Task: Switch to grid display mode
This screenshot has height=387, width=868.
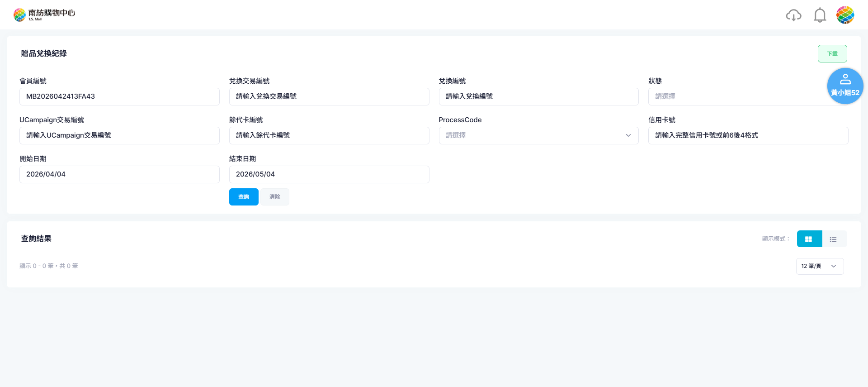Action: [809, 239]
